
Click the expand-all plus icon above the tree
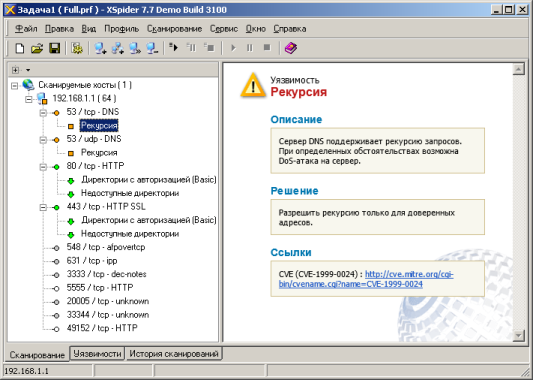click(x=15, y=70)
